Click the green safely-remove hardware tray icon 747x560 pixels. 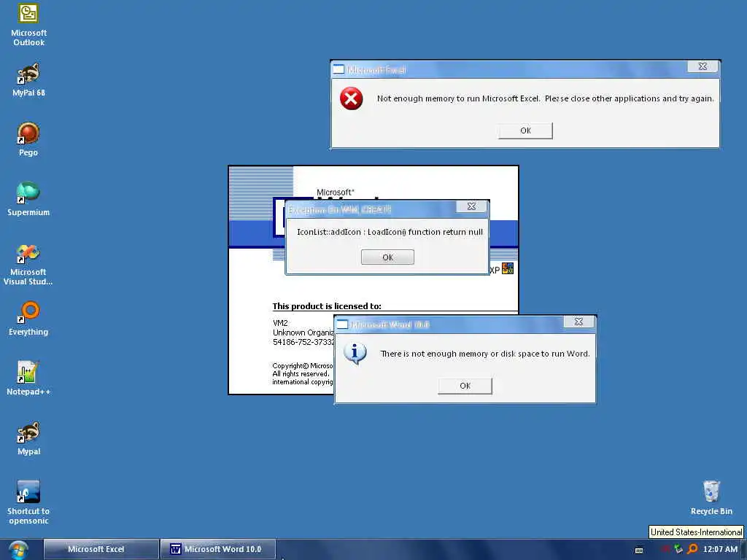[x=678, y=549]
